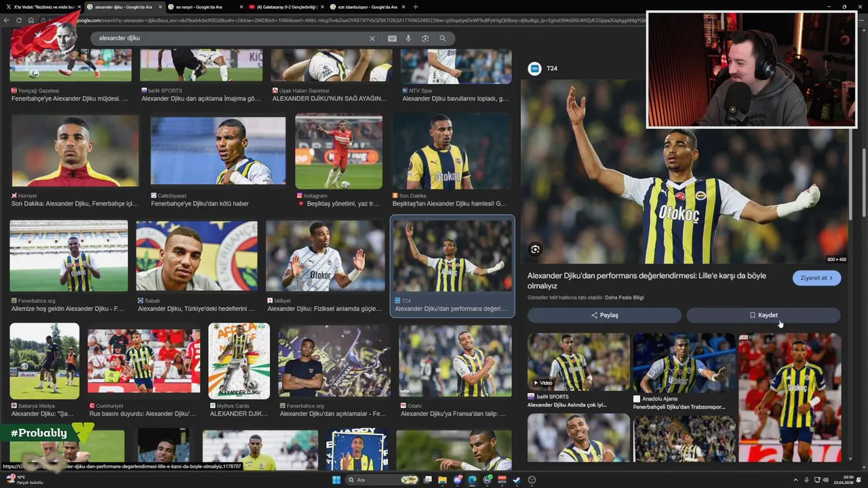The image size is (868, 488).
Task: Click the Lens search icon on preview image
Action: click(x=535, y=249)
